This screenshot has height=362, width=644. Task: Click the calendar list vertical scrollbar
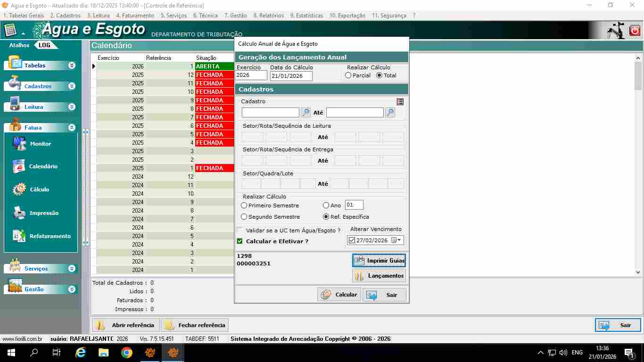[638, 165]
